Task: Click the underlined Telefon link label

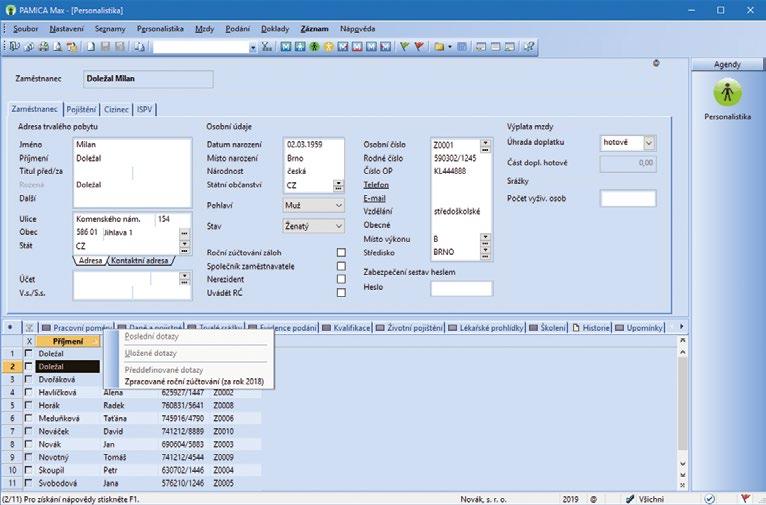Action: (x=376, y=185)
